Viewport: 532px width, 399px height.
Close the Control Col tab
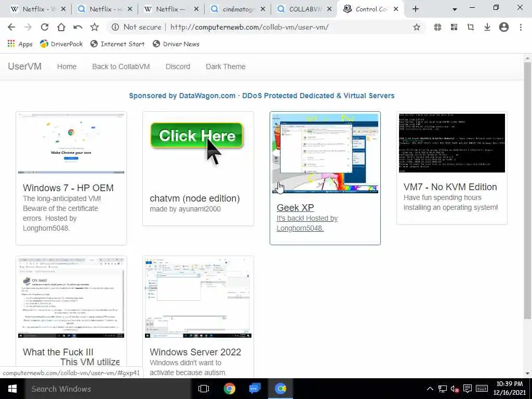pyautogui.click(x=396, y=9)
